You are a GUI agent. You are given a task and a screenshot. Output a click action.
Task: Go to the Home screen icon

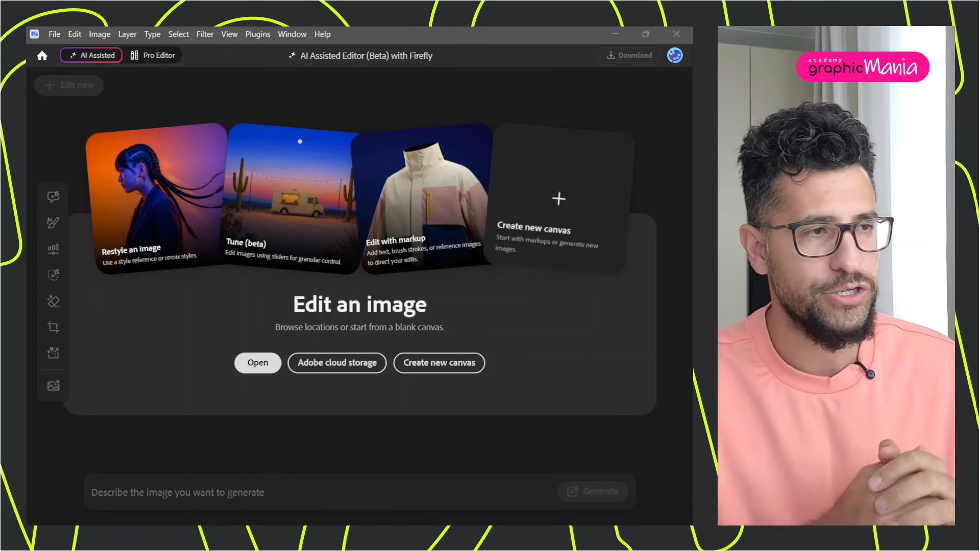click(x=42, y=56)
